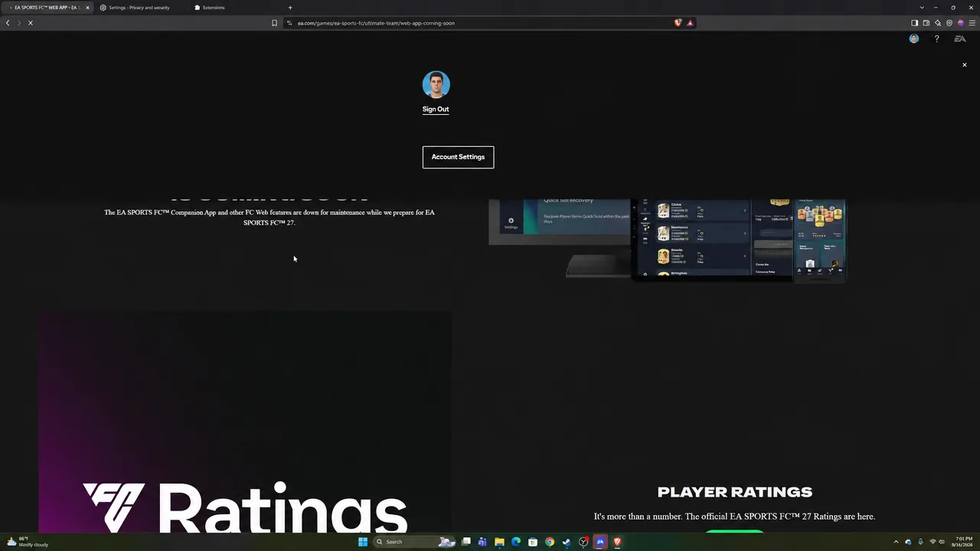This screenshot has height=551, width=980.
Task: Toggle the browser sidebar panel
Action: [914, 23]
